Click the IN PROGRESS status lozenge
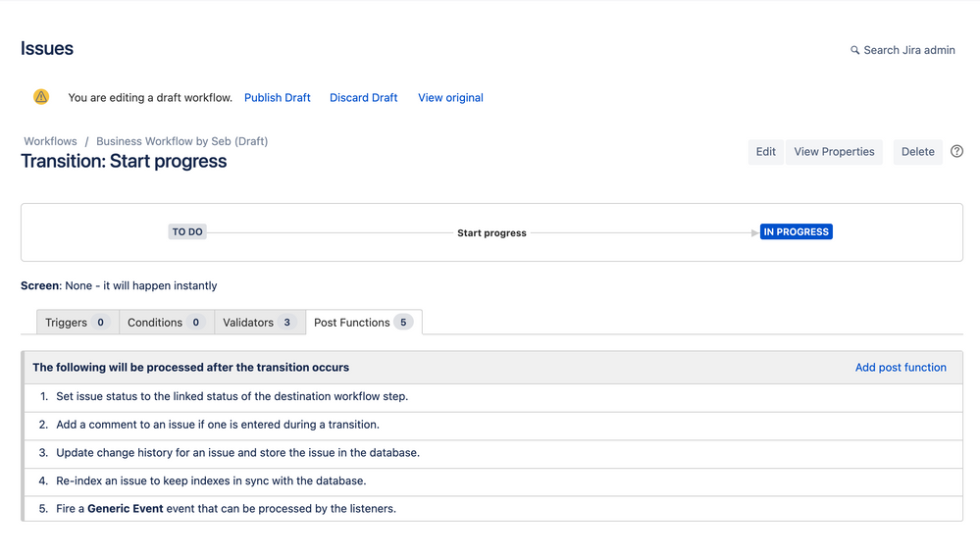Viewport: 980px width, 556px height. (x=796, y=231)
